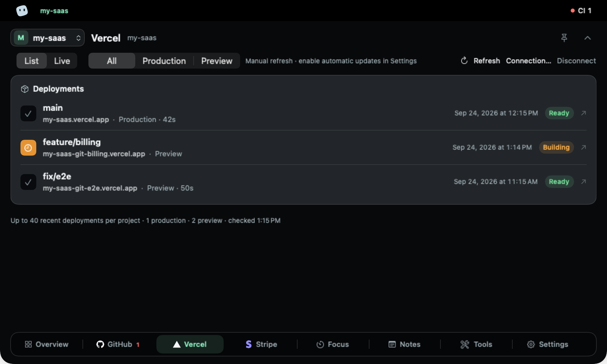
Task: Open the Focus tab
Action: pyautogui.click(x=333, y=344)
